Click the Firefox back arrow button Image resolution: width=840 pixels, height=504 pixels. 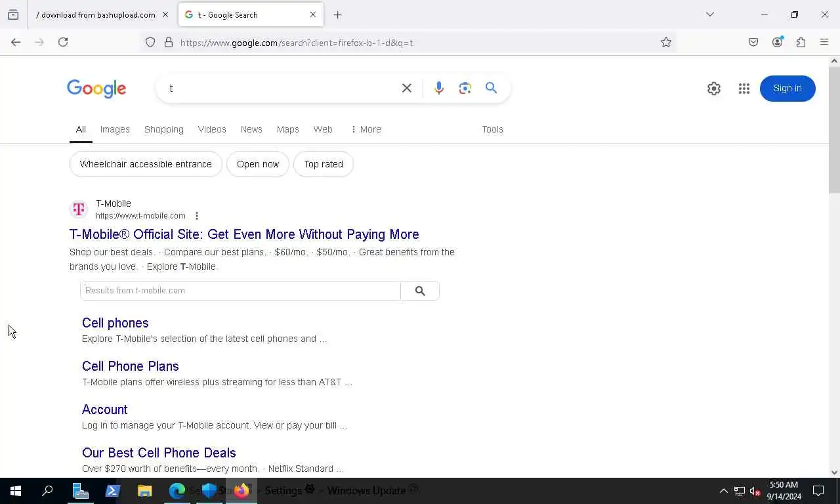(16, 43)
